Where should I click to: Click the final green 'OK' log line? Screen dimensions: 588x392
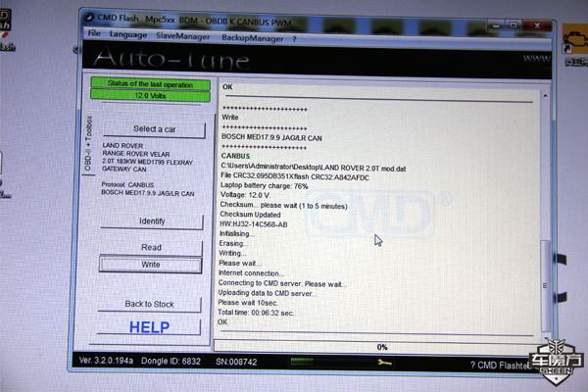click(x=222, y=321)
